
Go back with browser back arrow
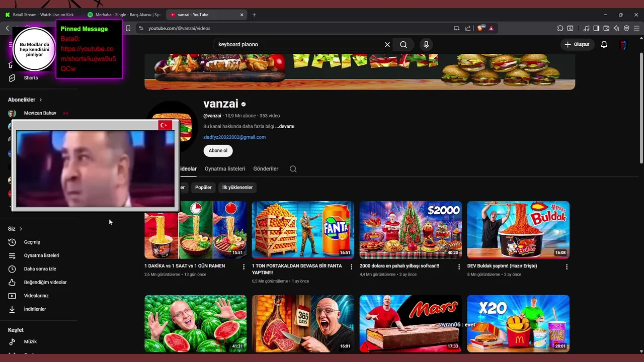7,28
